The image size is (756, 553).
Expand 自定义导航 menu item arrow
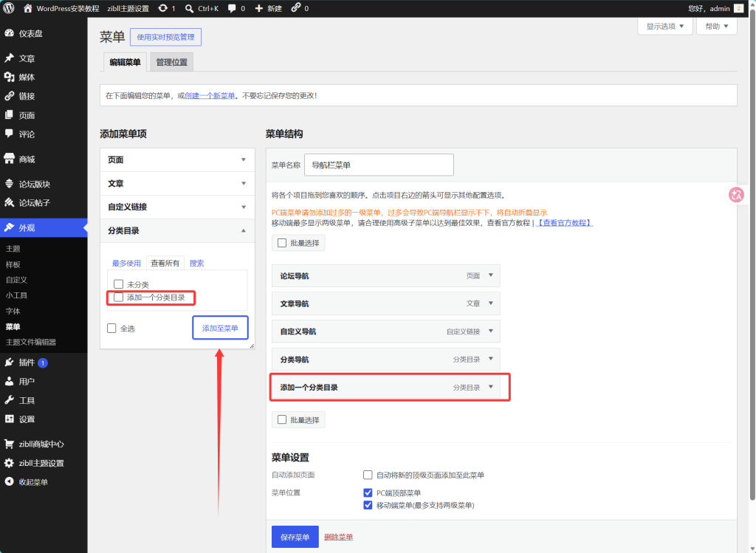tap(491, 332)
